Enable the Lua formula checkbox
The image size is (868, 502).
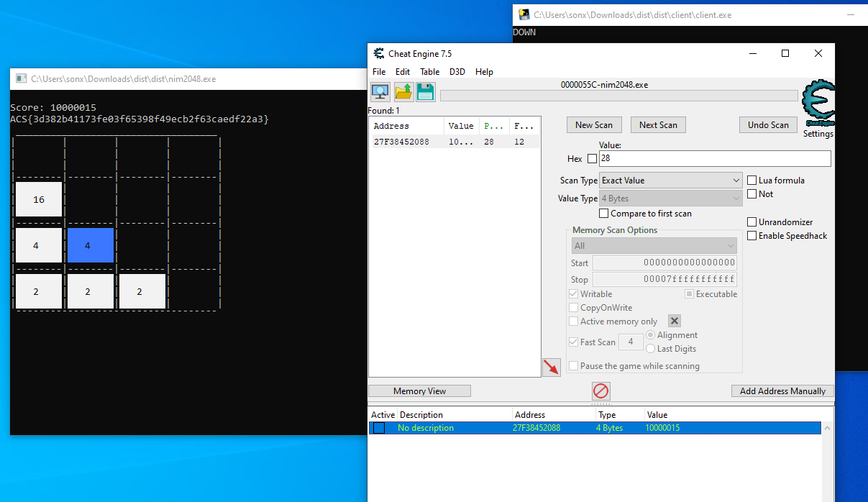point(752,181)
